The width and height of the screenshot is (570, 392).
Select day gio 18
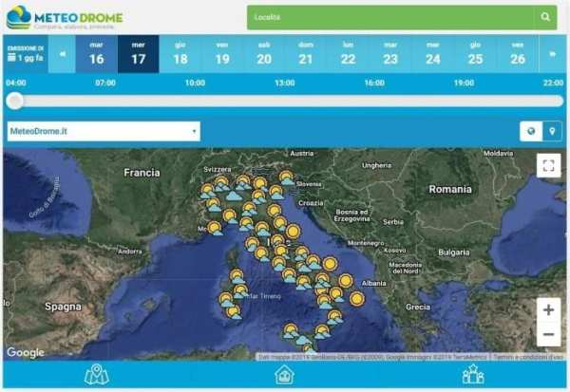tap(180, 54)
